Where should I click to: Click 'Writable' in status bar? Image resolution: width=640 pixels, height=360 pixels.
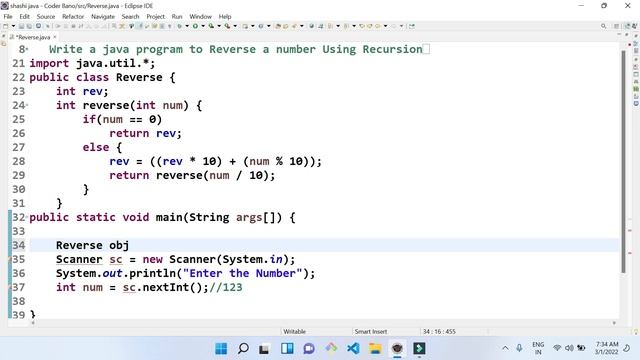294,331
